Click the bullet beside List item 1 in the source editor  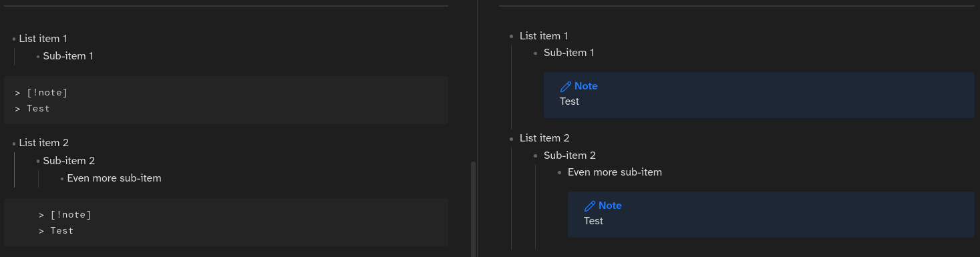point(14,39)
